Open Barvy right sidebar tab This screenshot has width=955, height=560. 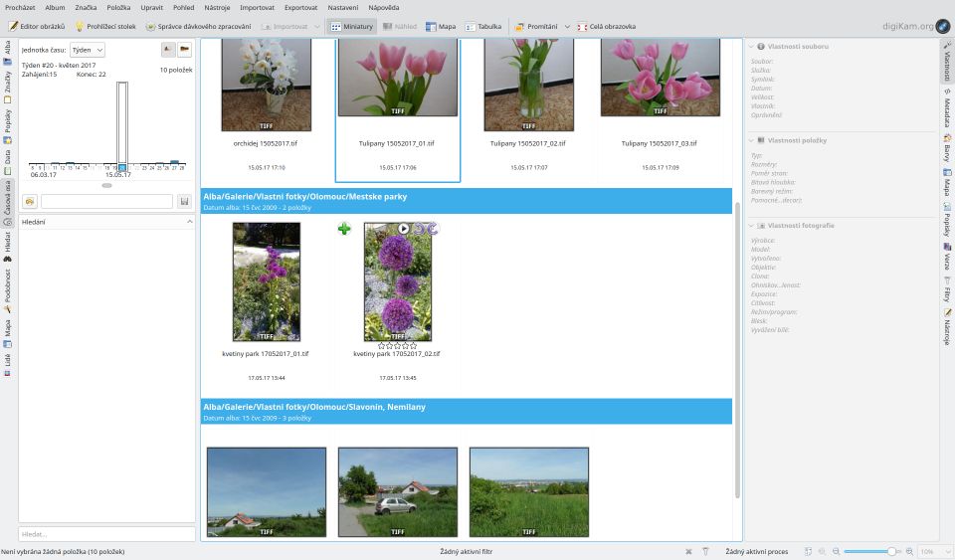point(947,148)
